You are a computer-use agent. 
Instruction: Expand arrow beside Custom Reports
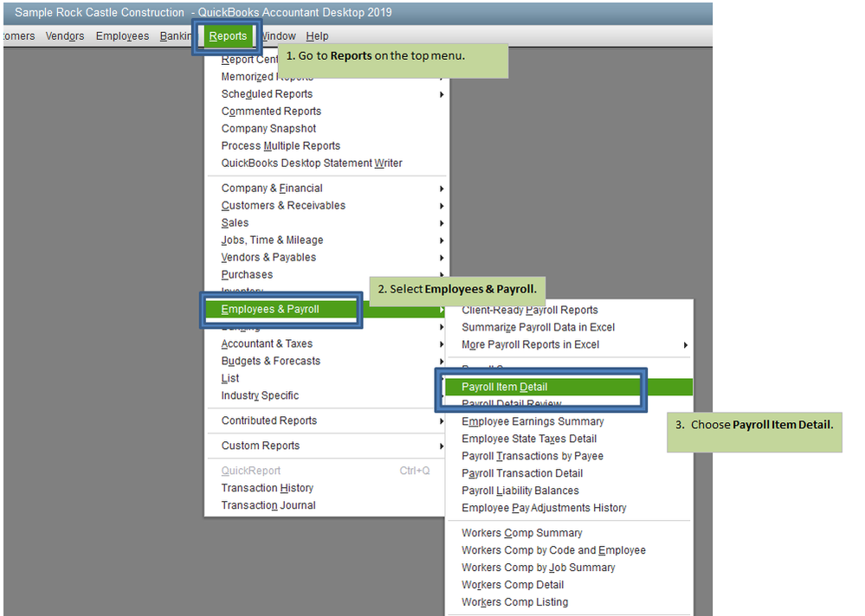point(442,446)
